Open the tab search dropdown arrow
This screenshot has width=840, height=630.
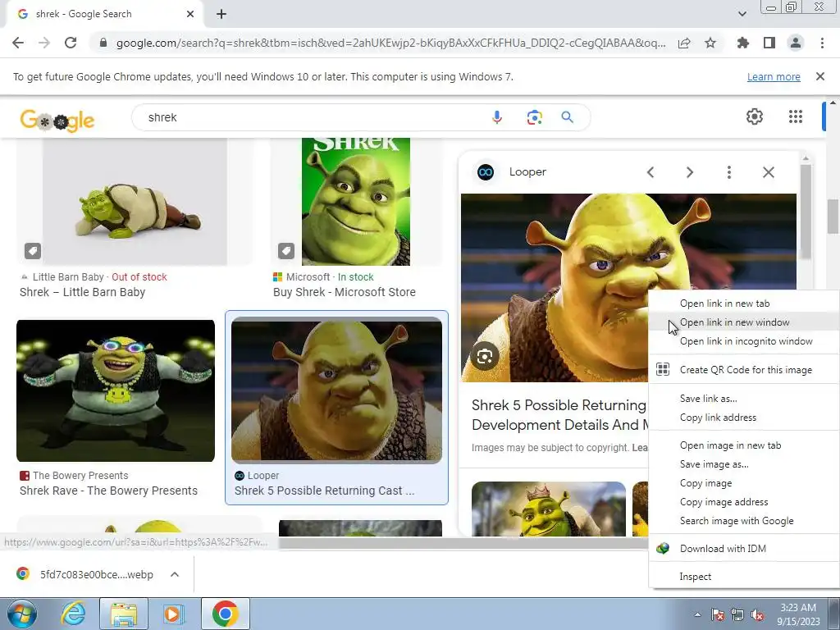[742, 14]
